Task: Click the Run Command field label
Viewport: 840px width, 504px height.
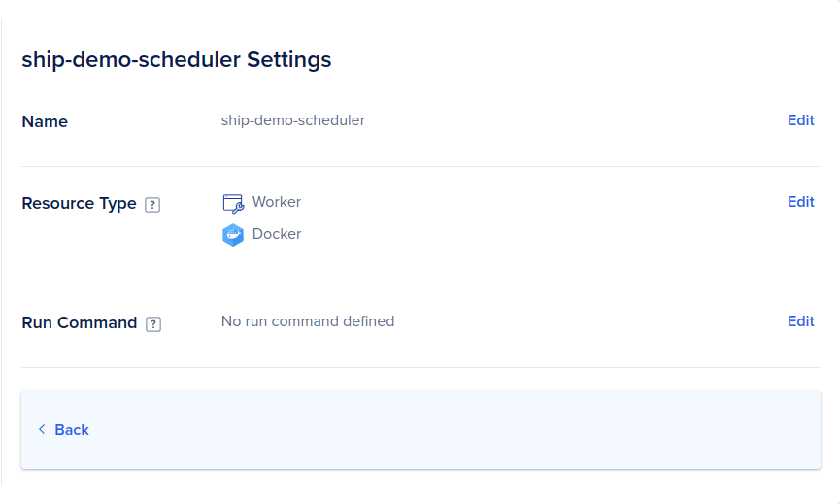Action: (80, 323)
